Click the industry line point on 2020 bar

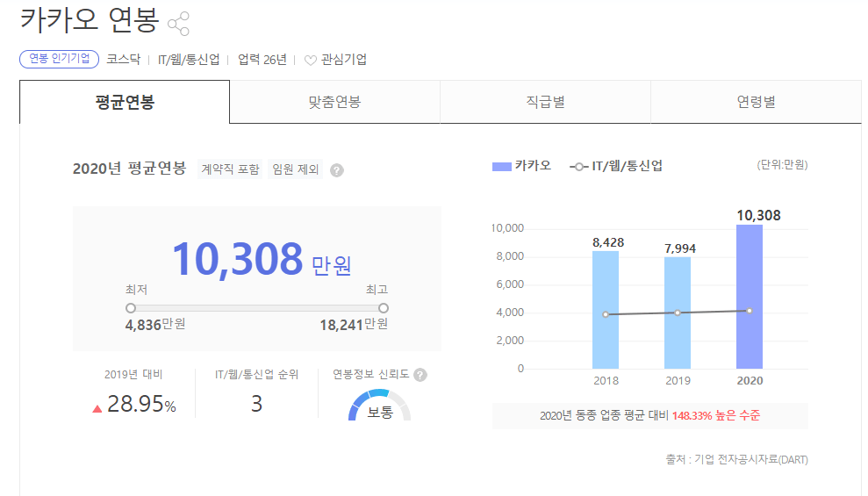pos(750,311)
